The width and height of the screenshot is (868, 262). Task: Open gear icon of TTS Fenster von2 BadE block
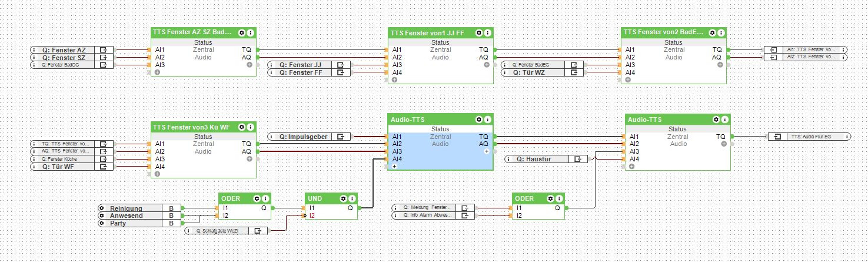coord(713,33)
